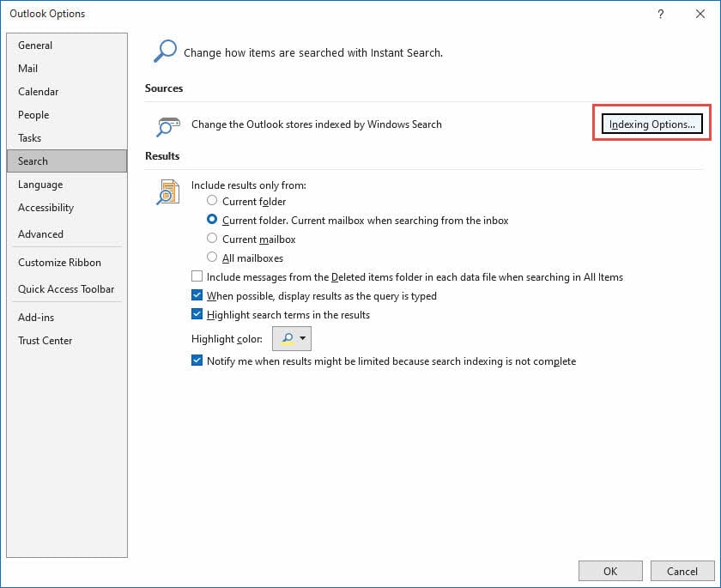Cancel the Outlook Options dialog

pyautogui.click(x=682, y=571)
